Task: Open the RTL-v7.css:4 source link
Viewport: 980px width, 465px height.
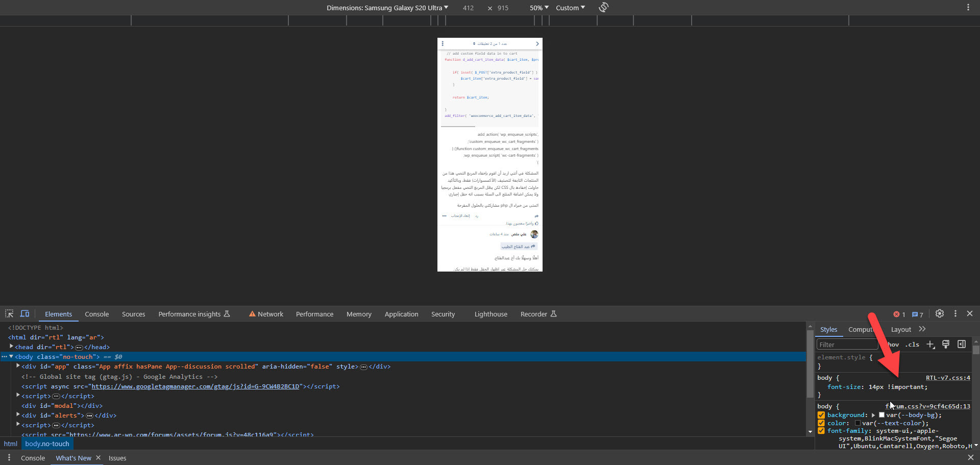Action: click(x=948, y=378)
